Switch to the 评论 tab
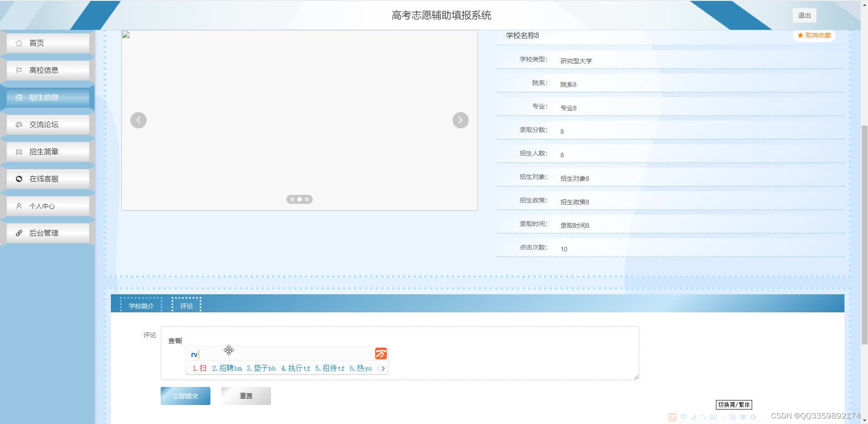The height and width of the screenshot is (424, 868). (186, 306)
